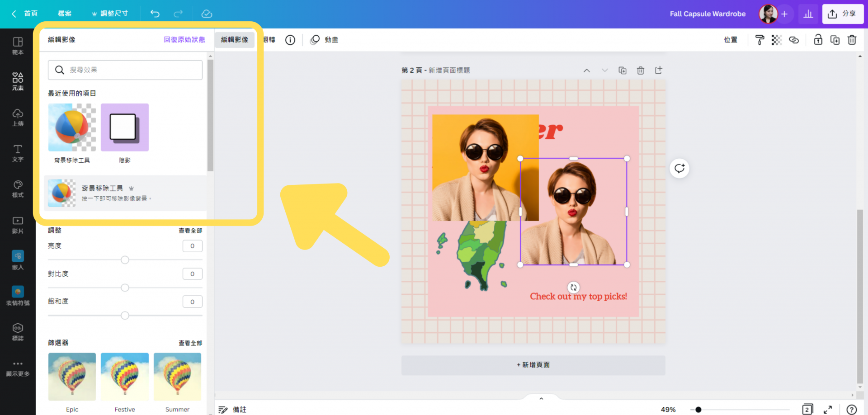868x415 pixels.
Task: Toggle the element lock icon
Action: click(x=818, y=40)
